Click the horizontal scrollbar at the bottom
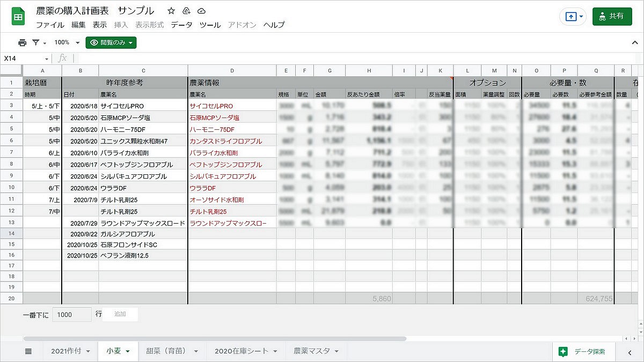 [215, 339]
